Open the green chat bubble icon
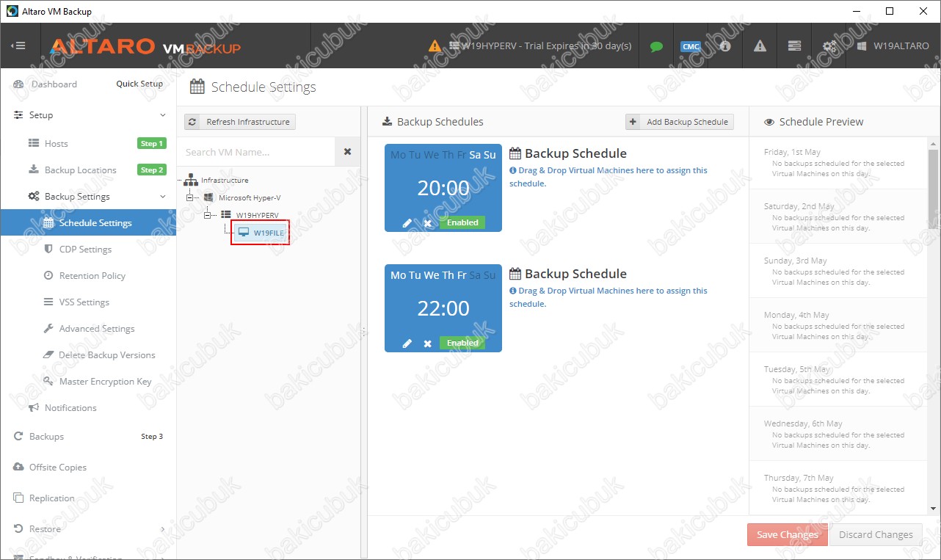The image size is (941, 560). (656, 46)
